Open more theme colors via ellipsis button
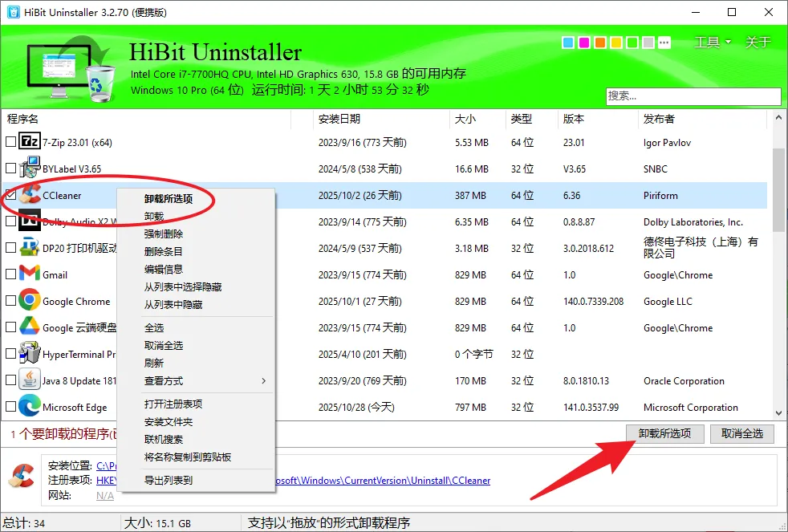Image resolution: width=788 pixels, height=532 pixels. click(664, 43)
